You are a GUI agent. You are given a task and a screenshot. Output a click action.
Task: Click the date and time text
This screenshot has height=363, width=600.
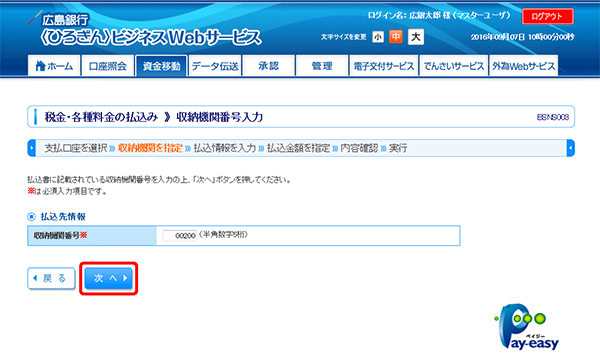click(522, 37)
